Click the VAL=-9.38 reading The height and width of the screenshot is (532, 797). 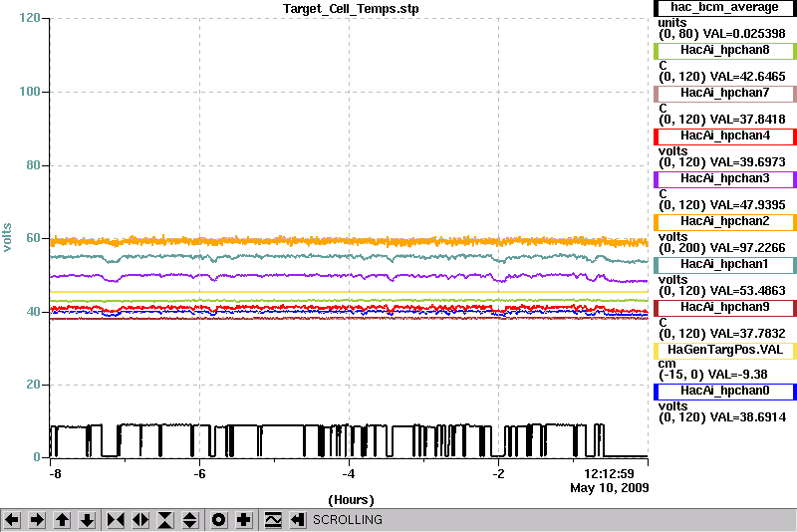pyautogui.click(x=738, y=375)
